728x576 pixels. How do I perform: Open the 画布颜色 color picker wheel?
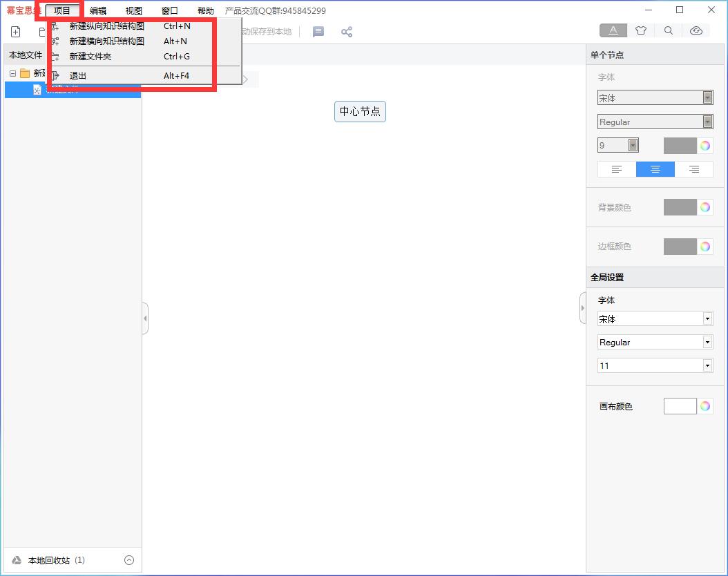pyautogui.click(x=705, y=406)
